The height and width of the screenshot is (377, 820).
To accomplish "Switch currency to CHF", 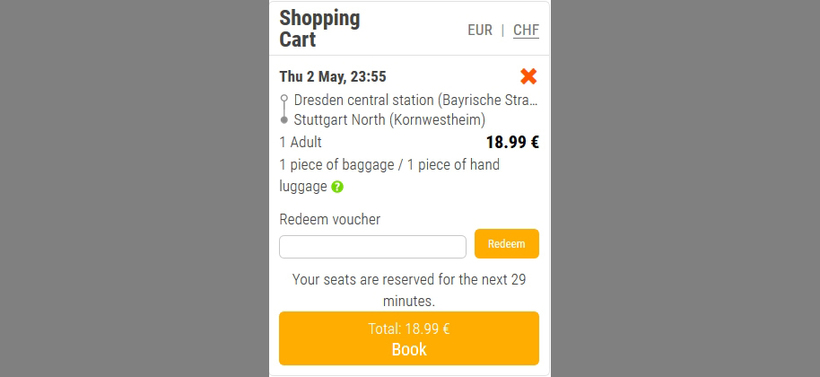I will (526, 30).
